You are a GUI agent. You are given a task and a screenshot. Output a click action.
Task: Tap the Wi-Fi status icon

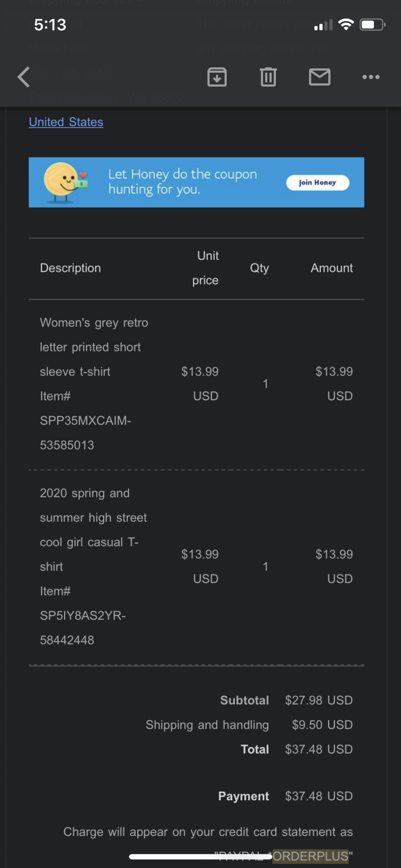346,25
